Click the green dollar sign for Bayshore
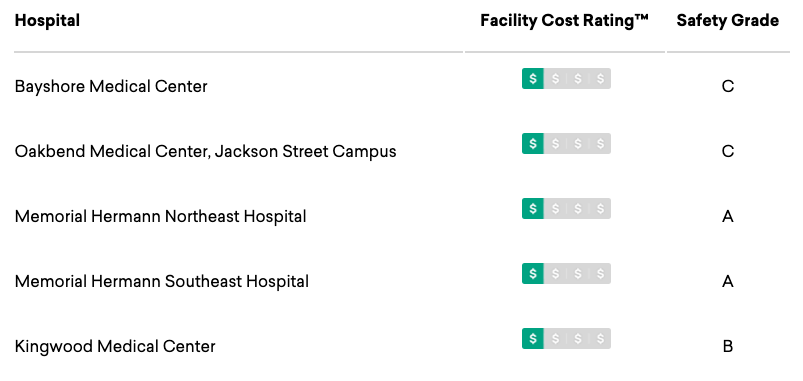 (x=533, y=78)
